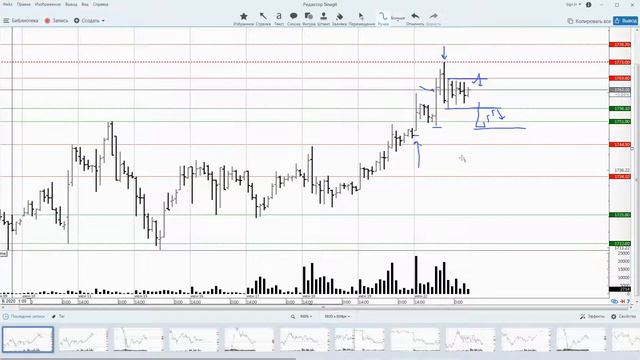Open the Library (Библиотека) panel
Image resolution: width=640 pixels, height=360 pixels.
pyautogui.click(x=21, y=20)
